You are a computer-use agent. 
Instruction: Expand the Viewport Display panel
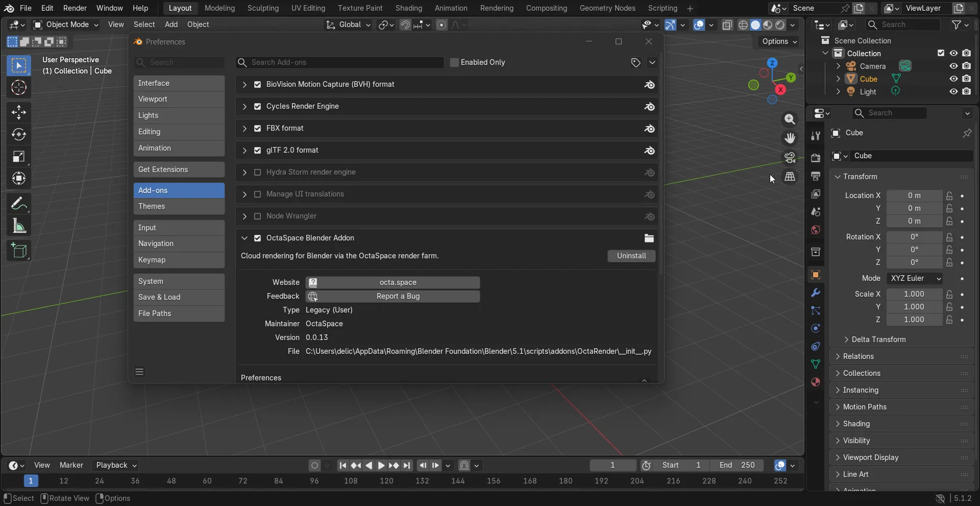tap(901, 457)
